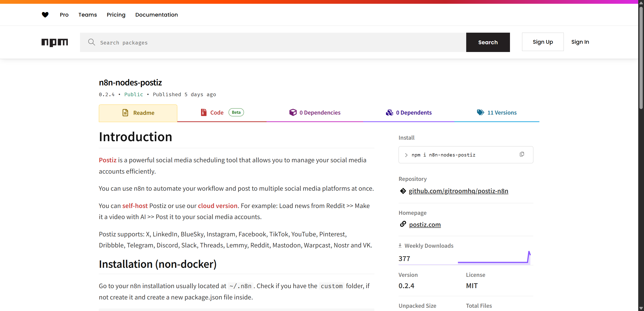Image resolution: width=644 pixels, height=311 pixels.
Task: Click the 'npm i n8n-nodes-postiz' command text
Action: [x=444, y=155]
